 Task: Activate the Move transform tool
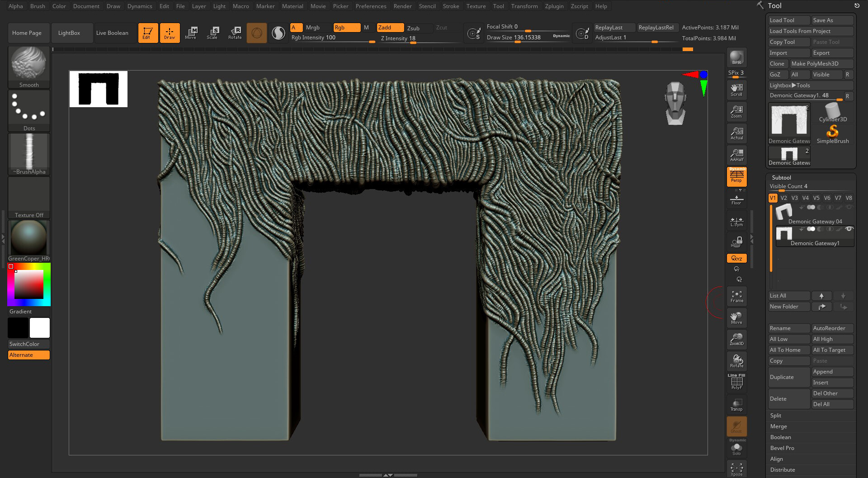click(x=191, y=33)
